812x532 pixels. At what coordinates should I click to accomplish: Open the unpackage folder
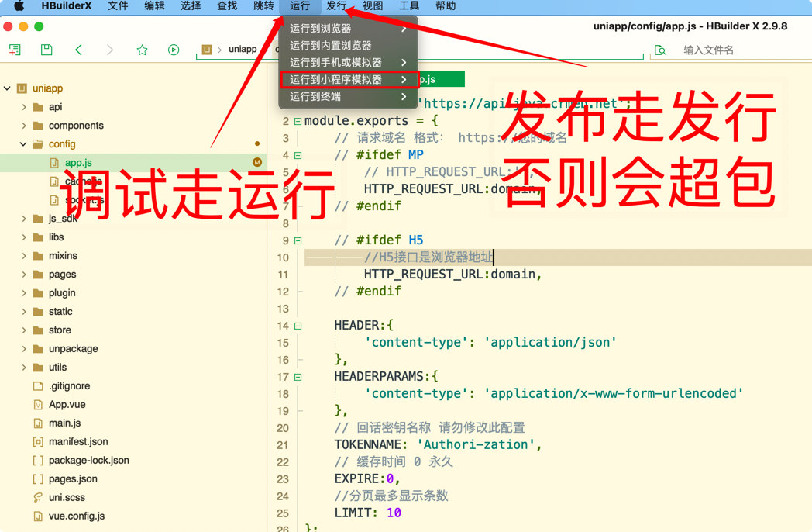pyautogui.click(x=73, y=349)
